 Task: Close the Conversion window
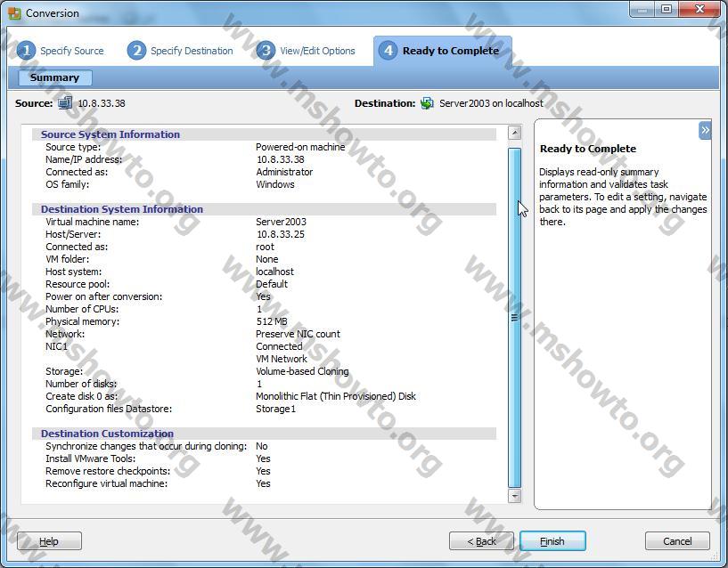700,9
